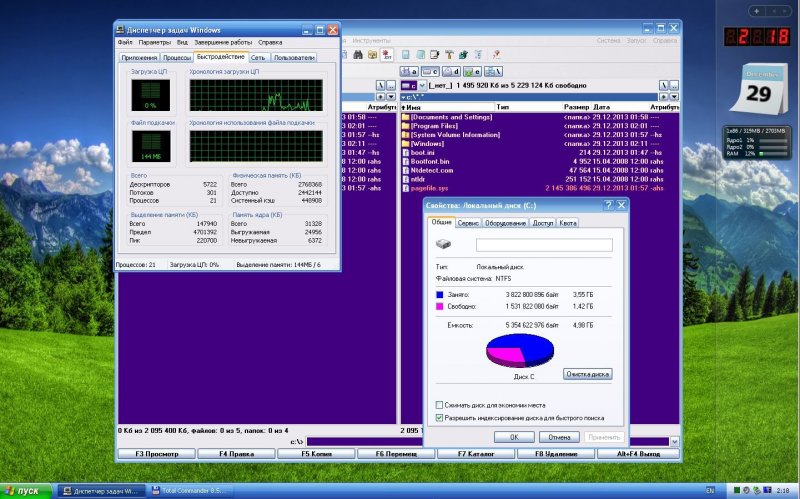Click Отмена in the Properties dialog

point(559,437)
